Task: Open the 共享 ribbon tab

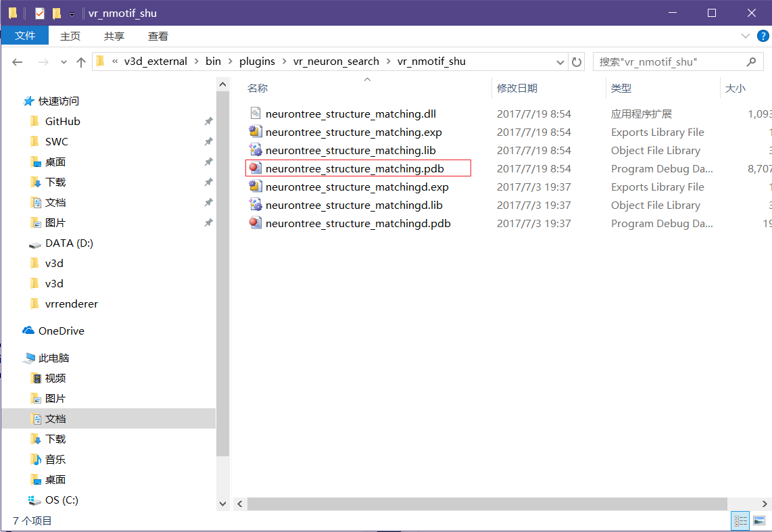Action: pyautogui.click(x=114, y=36)
